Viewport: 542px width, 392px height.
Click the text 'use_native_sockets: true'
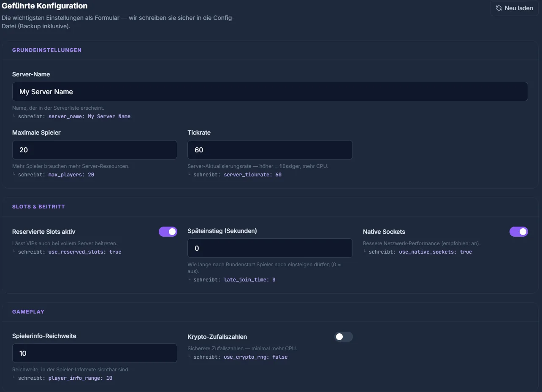click(436, 252)
